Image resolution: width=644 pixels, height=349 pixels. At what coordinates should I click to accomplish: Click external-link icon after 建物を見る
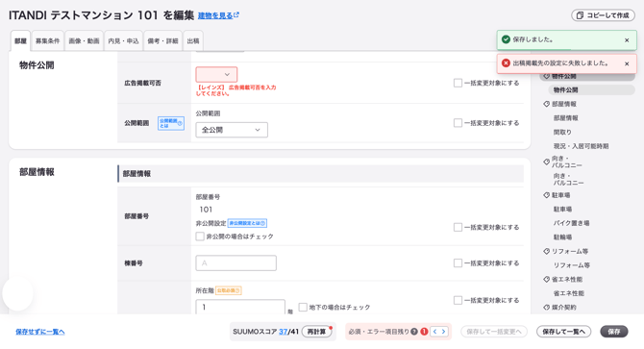click(x=236, y=14)
